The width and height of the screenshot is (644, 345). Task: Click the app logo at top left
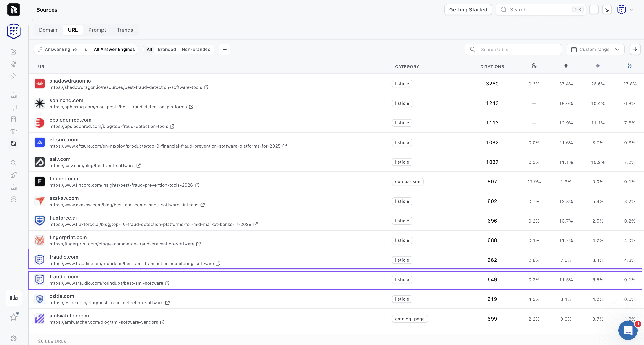[x=13, y=10]
